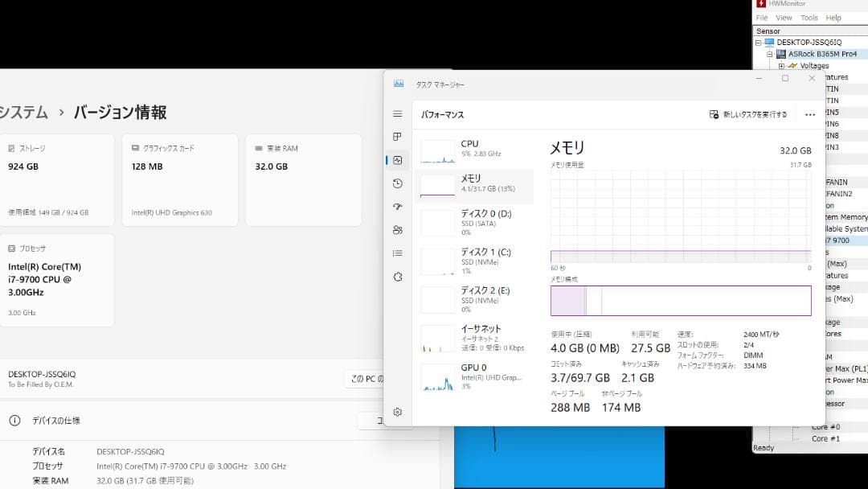The image size is (868, 489).
Task: Select the イーサネット performance entry
Action: click(476, 338)
